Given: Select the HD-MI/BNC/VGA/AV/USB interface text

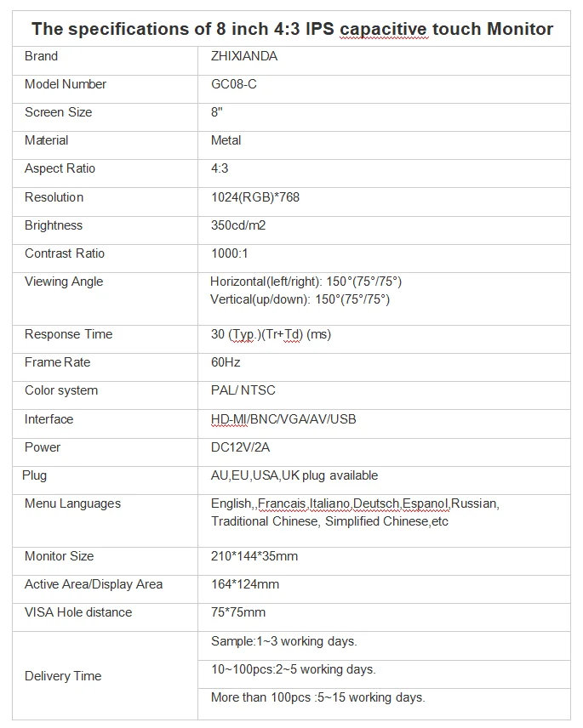Looking at the screenshot, I should [x=283, y=419].
